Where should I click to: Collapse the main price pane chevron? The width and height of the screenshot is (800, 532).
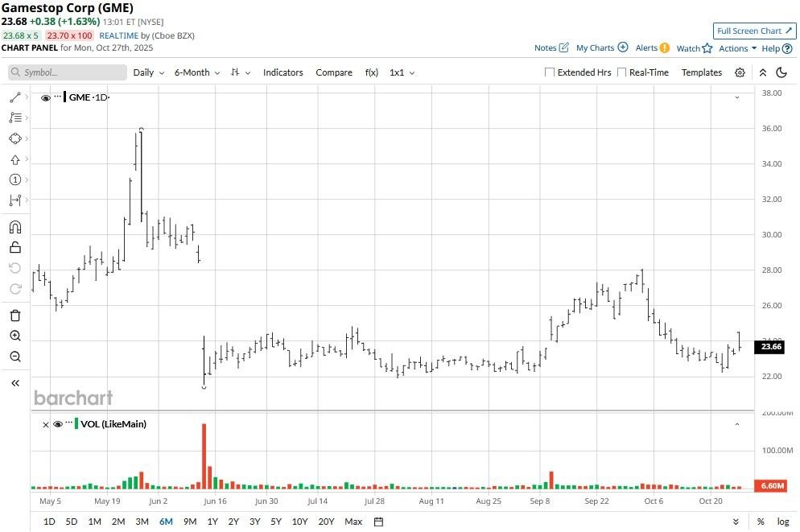pos(737,97)
